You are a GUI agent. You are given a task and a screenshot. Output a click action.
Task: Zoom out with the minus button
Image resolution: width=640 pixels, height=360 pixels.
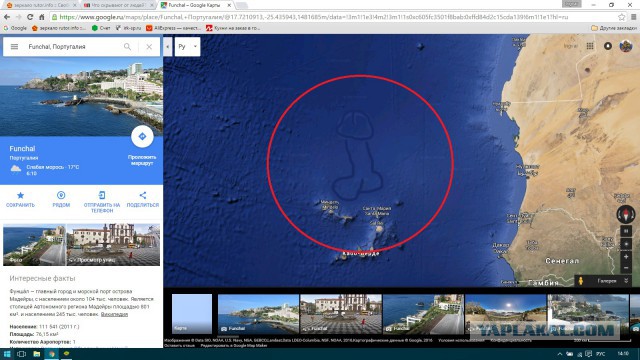[626, 268]
